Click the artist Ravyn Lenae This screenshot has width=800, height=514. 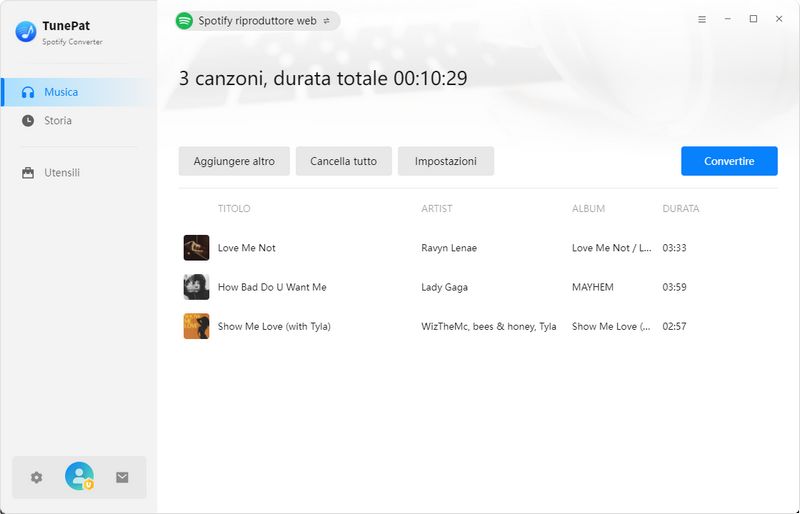[449, 248]
